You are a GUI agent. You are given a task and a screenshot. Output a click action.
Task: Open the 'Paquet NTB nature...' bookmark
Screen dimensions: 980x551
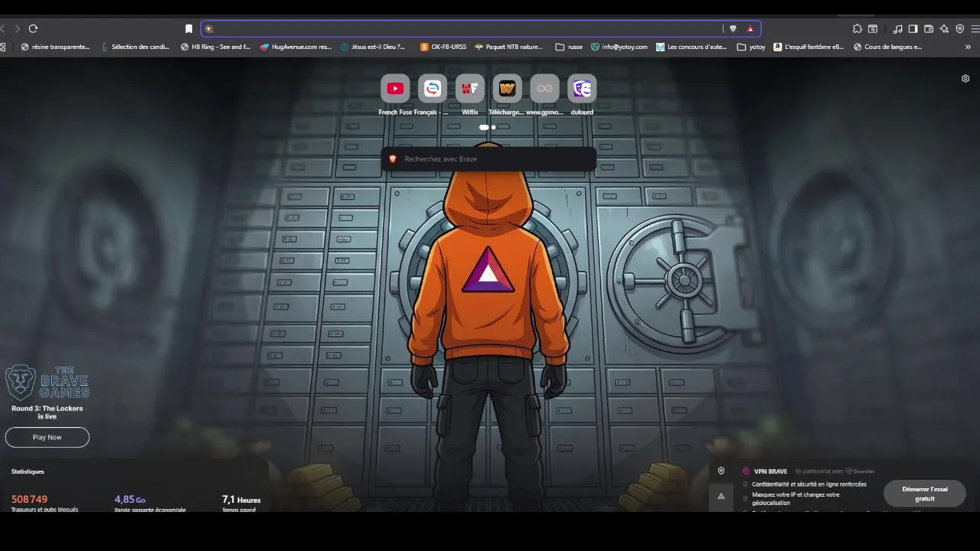tap(508, 47)
